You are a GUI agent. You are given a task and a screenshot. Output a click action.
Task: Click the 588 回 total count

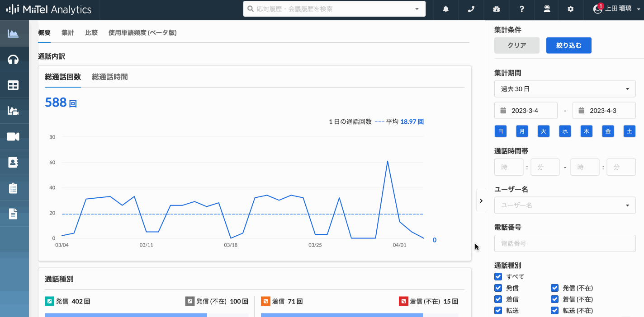point(61,103)
